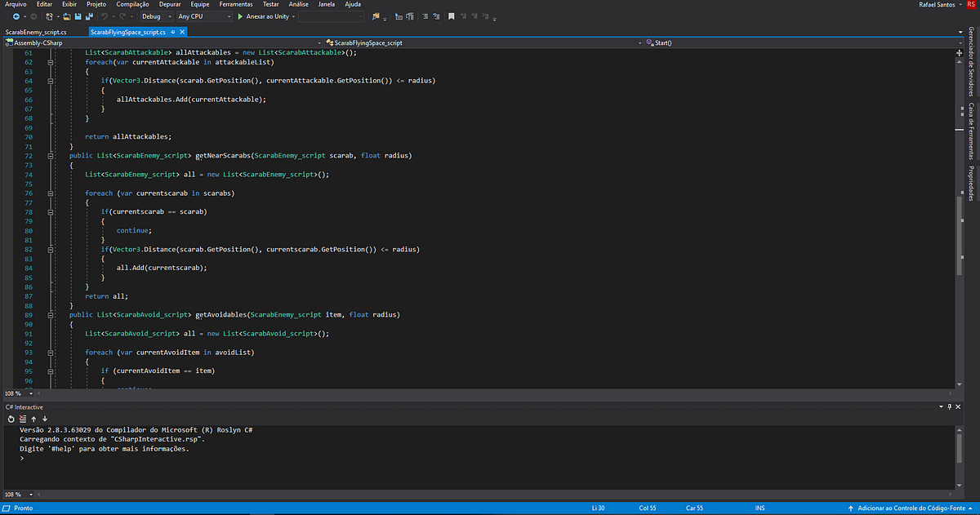Switch to the ScarabEnemy_script.cs tab

(37, 33)
